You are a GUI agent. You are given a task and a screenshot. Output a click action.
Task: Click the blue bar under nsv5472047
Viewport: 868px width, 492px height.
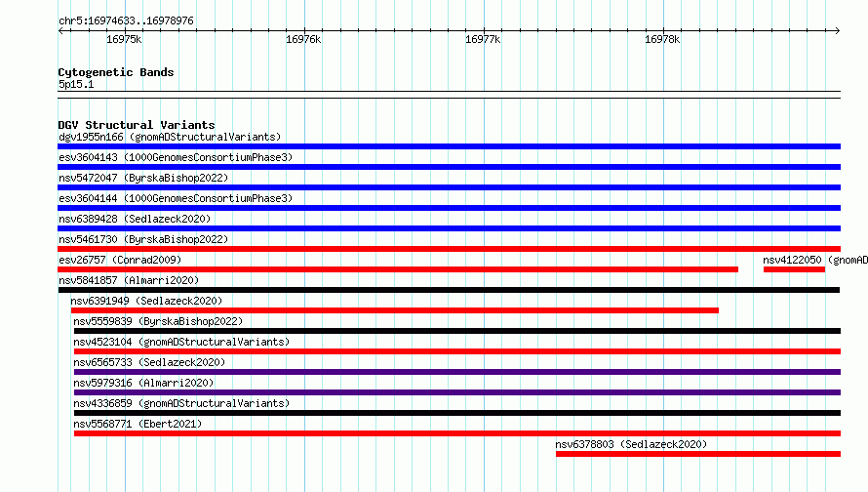449,187
